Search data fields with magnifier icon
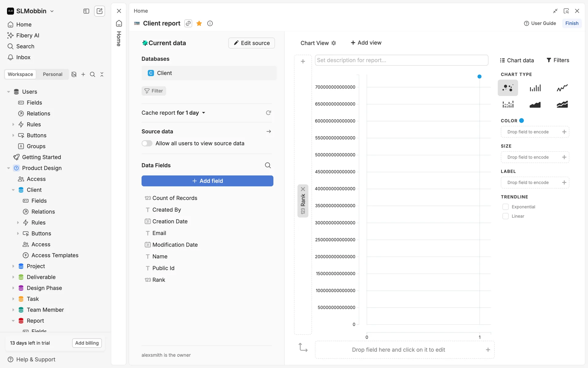The image size is (588, 368). pos(268,165)
